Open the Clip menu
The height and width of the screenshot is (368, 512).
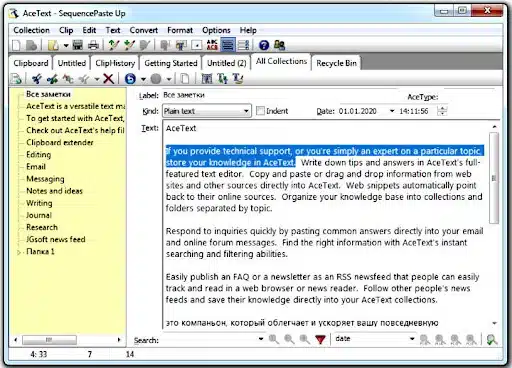point(66,30)
